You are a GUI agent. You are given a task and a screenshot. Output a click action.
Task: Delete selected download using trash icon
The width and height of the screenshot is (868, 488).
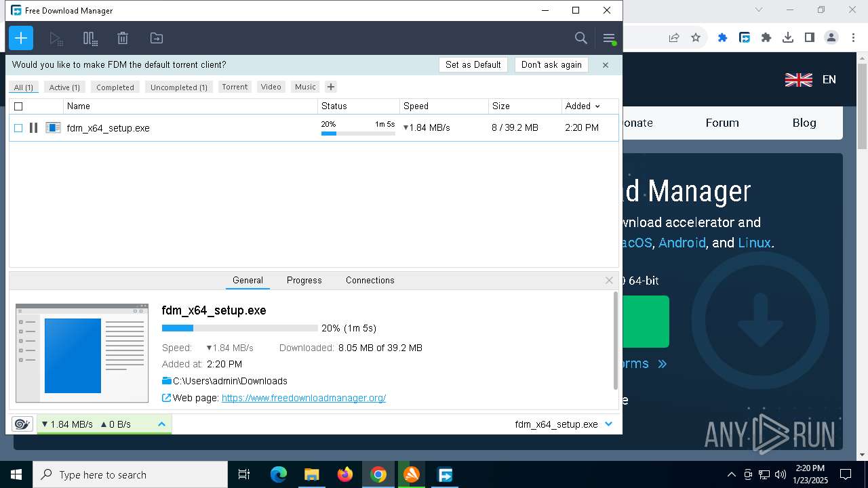click(123, 39)
